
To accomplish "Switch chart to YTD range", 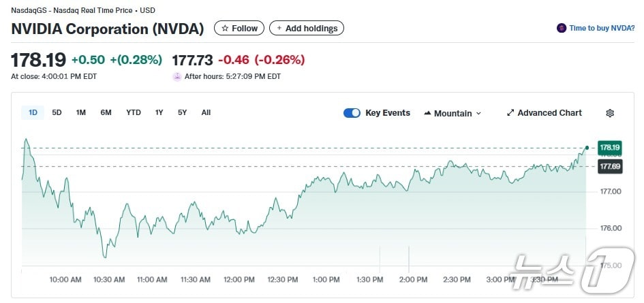I will pos(134,113).
